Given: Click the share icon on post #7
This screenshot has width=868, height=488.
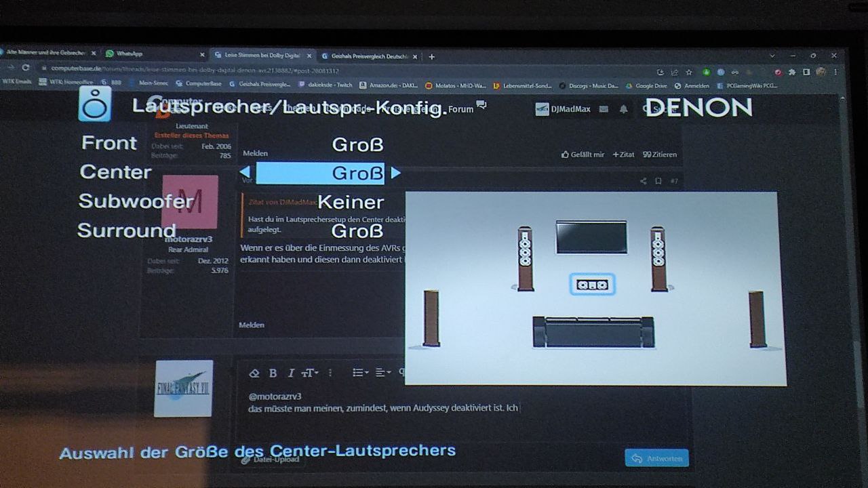Looking at the screenshot, I should [643, 181].
